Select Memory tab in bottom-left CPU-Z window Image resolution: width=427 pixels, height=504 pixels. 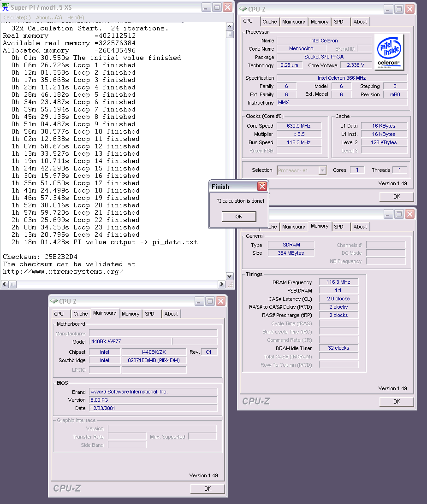(x=130, y=314)
